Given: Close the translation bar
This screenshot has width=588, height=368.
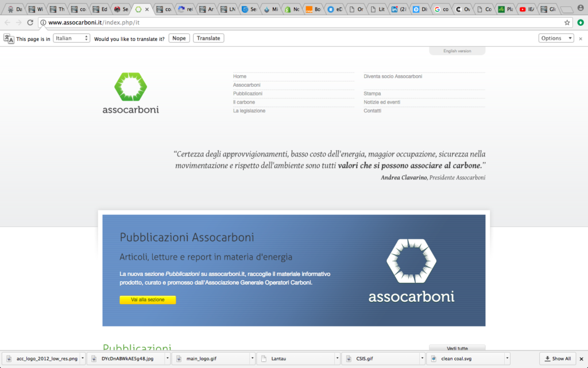Looking at the screenshot, I should click(x=581, y=39).
